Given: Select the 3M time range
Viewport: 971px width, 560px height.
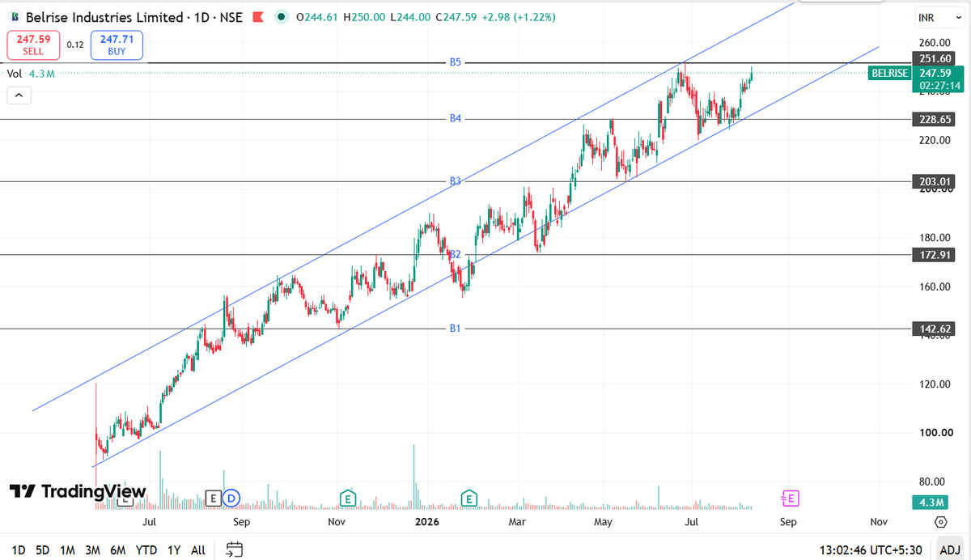Looking at the screenshot, I should tap(93, 550).
